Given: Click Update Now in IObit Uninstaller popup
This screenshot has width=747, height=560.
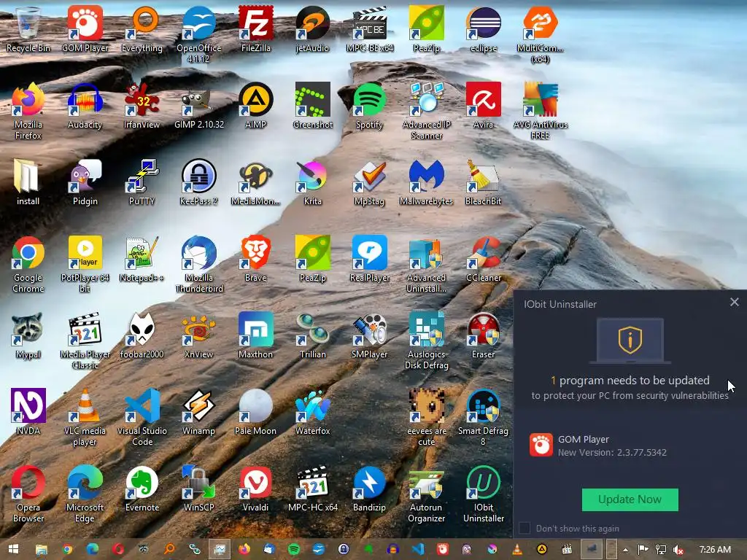Looking at the screenshot, I should click(x=630, y=499).
